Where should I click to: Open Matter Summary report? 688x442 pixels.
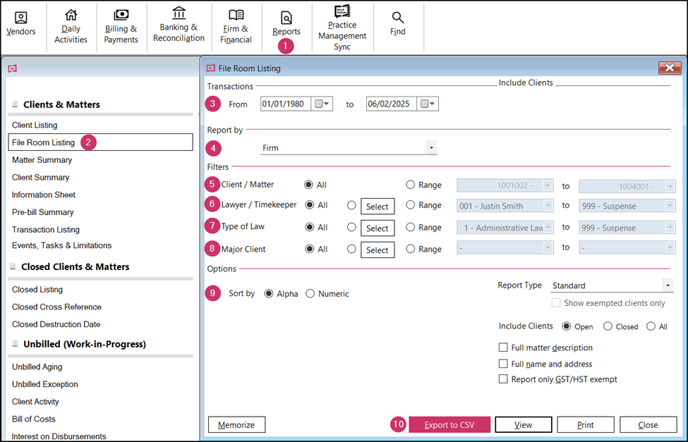(x=42, y=160)
